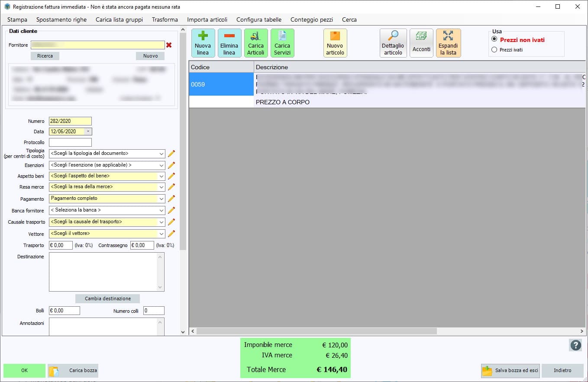Open the Spostamento righe menu
The height and width of the screenshot is (382, 588).
pos(61,19)
